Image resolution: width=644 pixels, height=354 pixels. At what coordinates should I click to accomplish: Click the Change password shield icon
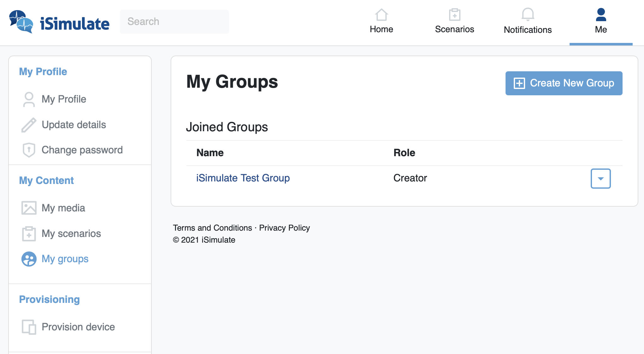tap(29, 150)
